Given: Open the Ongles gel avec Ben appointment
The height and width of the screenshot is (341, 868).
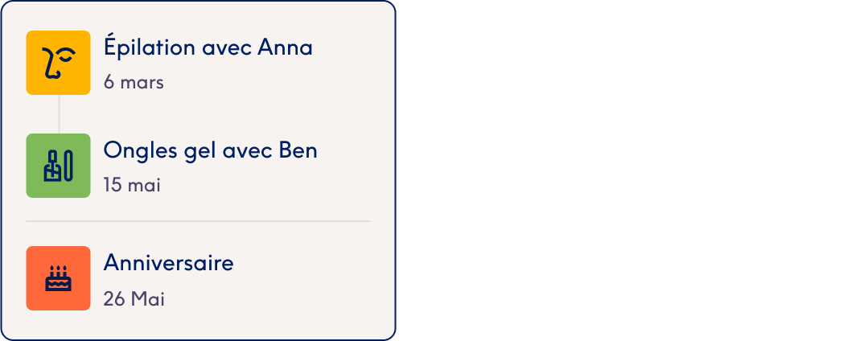Looking at the screenshot, I should pos(210,150).
